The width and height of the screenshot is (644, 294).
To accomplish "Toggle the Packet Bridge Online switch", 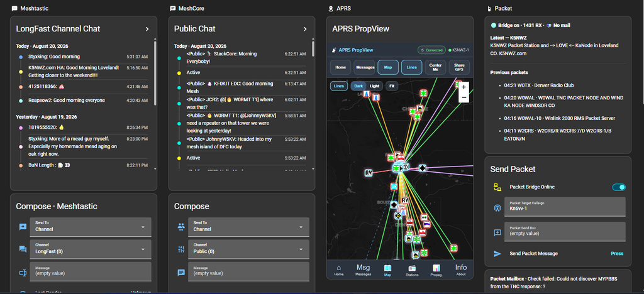I will (x=619, y=187).
